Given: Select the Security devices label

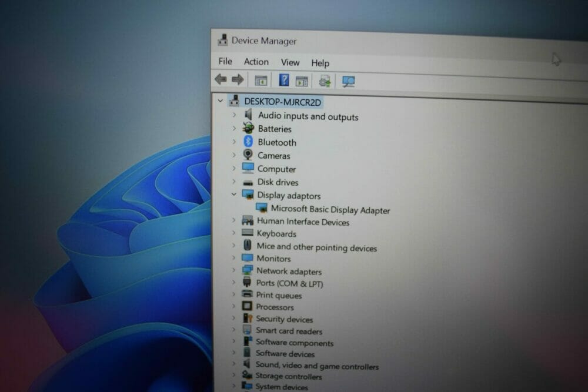Looking at the screenshot, I should 284,319.
